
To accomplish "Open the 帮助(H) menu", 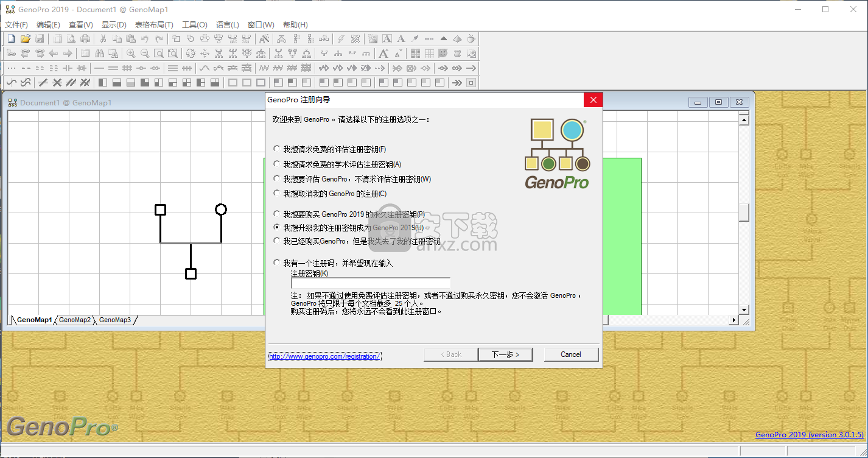I will (295, 24).
